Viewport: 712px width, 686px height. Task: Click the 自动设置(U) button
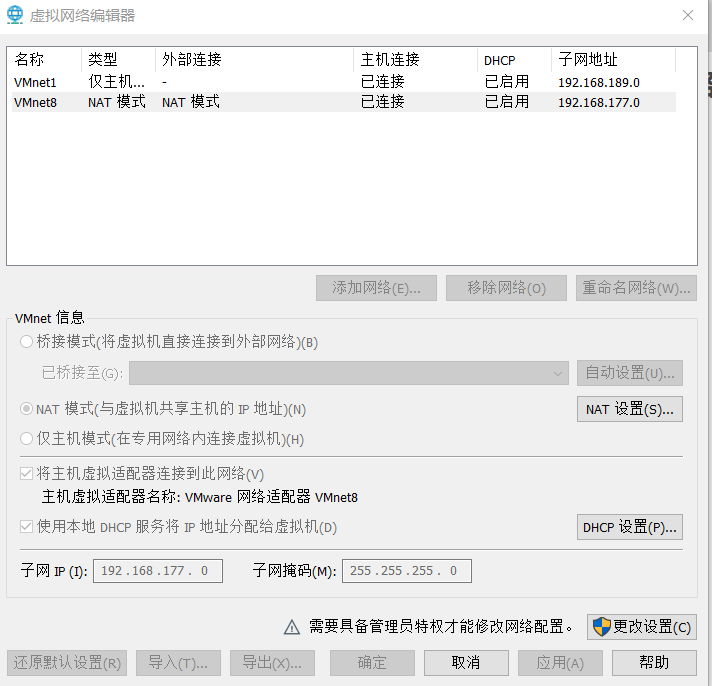coord(630,373)
